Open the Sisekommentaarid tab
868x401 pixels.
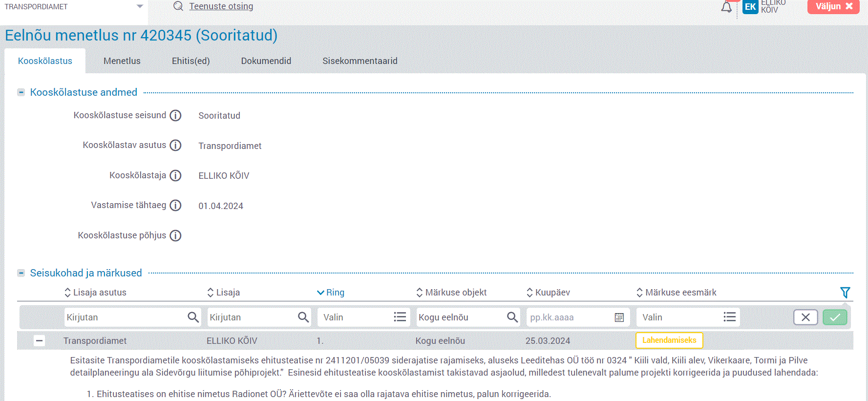360,61
